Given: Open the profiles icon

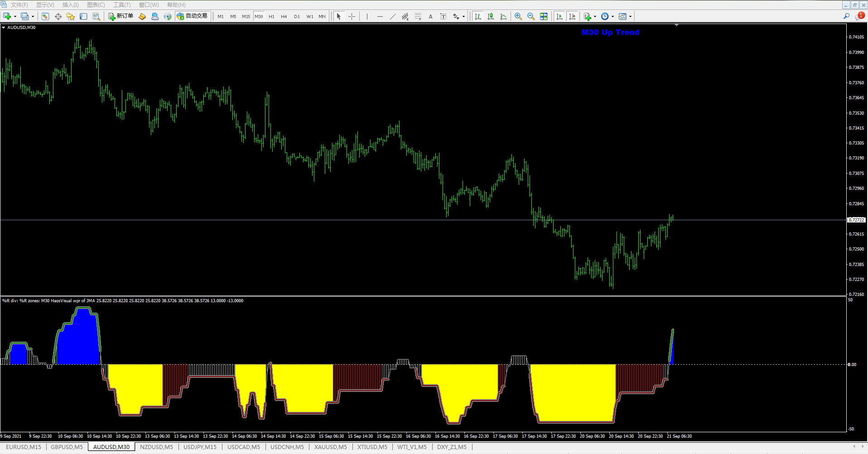Looking at the screenshot, I should click(x=25, y=16).
